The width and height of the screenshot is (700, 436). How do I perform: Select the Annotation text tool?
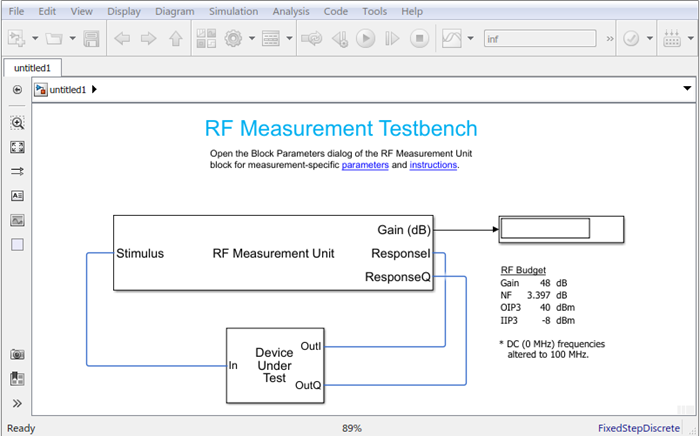click(17, 196)
